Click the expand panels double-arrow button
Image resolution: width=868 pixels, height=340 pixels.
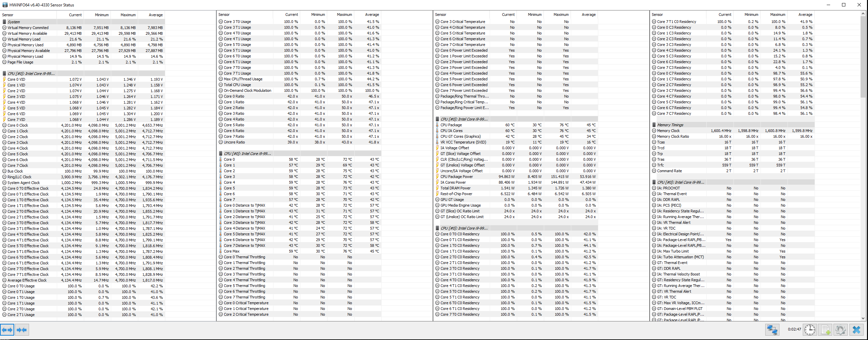pos(7,330)
